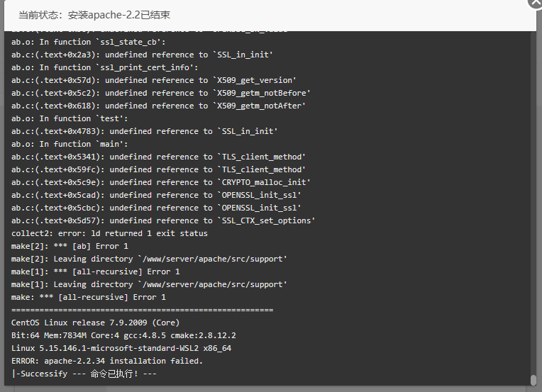Click the 'make: *** [all-recursive] Error 1' line

pyautogui.click(x=89, y=298)
